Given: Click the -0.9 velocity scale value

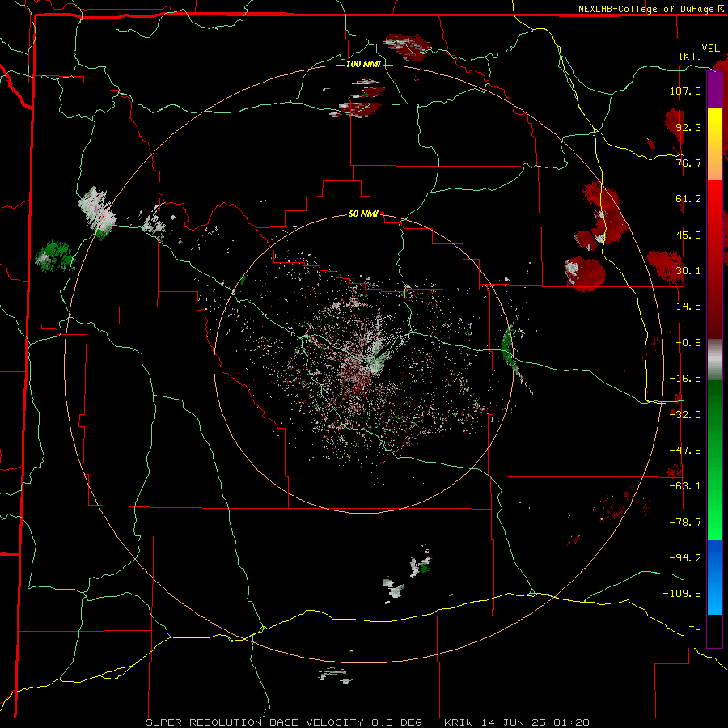Looking at the screenshot, I should point(688,343).
